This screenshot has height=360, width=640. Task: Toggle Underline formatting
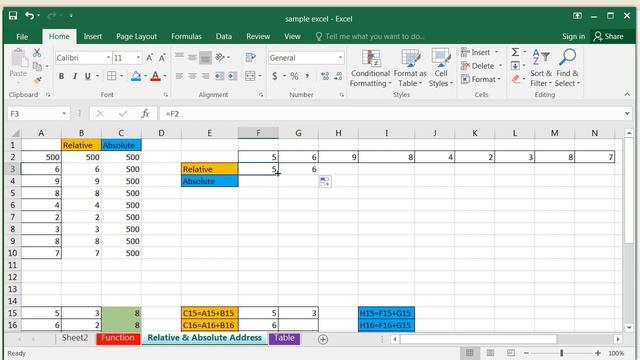(x=87, y=76)
